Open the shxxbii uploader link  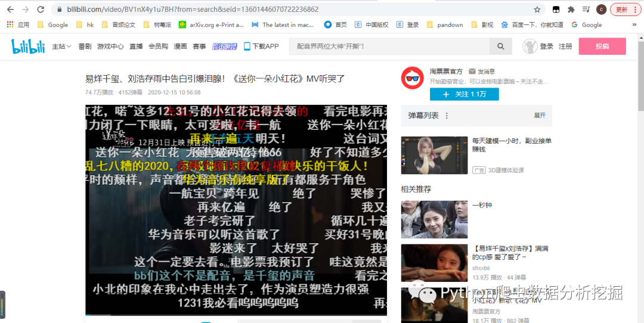[x=481, y=268]
